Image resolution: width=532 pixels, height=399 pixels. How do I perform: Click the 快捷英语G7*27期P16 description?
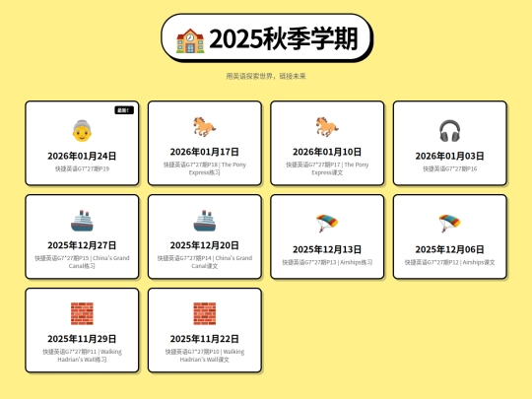tap(450, 168)
